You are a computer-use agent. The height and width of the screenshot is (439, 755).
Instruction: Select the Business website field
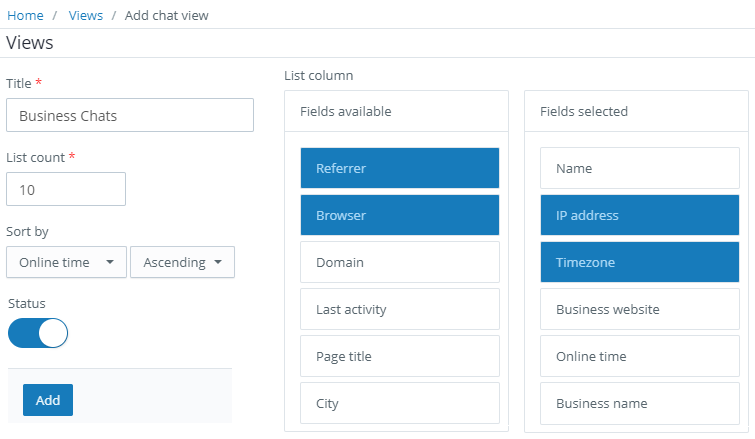639,309
